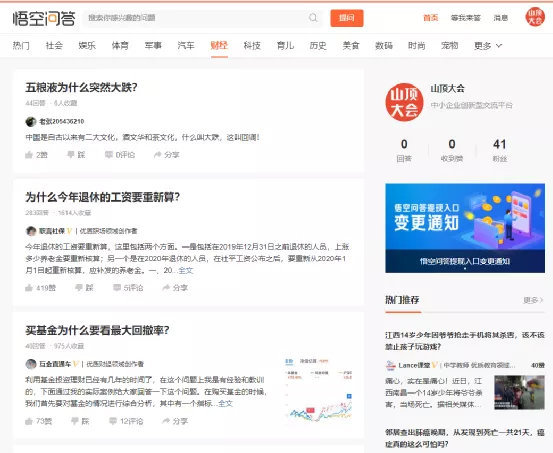This screenshot has width=553, height=453.
Task: Expand the 更多 categories dropdown
Action: [488, 46]
